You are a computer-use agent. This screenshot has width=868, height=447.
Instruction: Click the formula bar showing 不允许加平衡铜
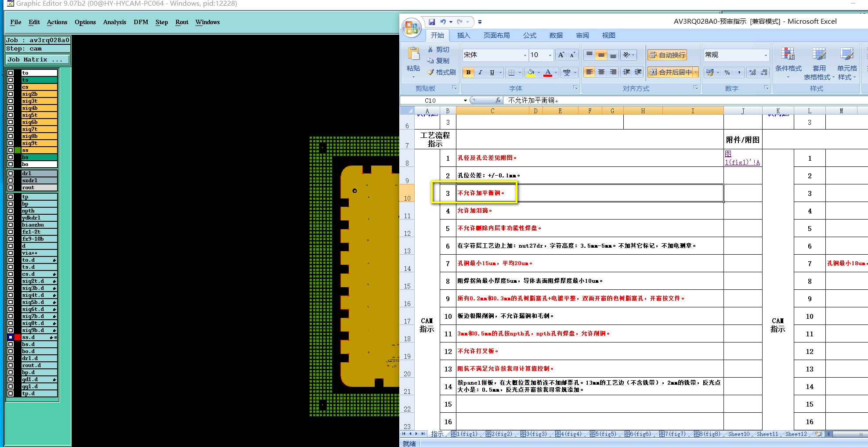pos(685,101)
